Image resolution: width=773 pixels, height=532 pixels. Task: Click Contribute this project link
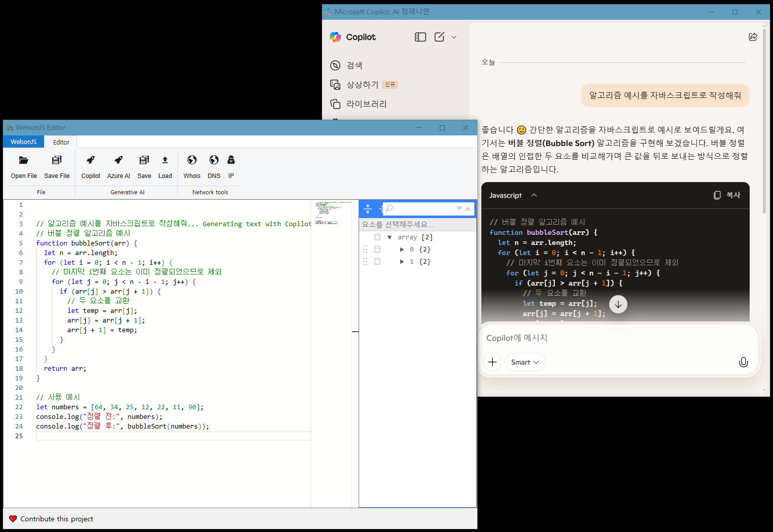(x=56, y=519)
